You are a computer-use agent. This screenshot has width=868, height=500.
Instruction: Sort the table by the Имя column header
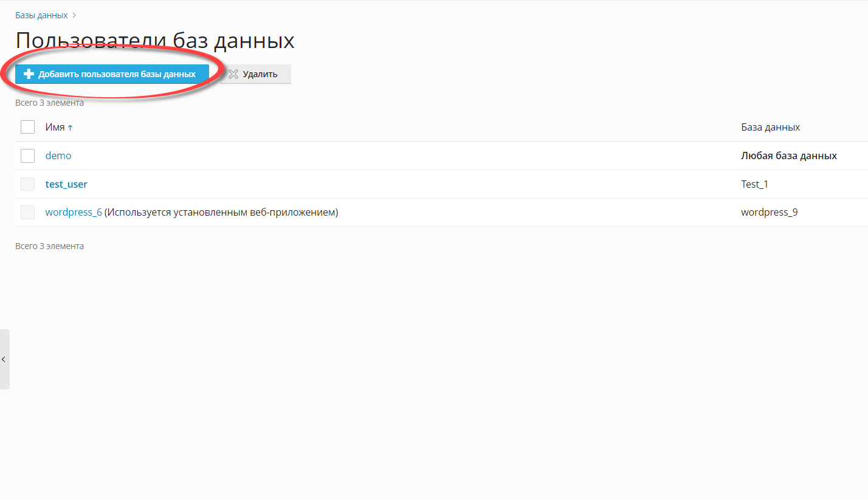tap(55, 127)
